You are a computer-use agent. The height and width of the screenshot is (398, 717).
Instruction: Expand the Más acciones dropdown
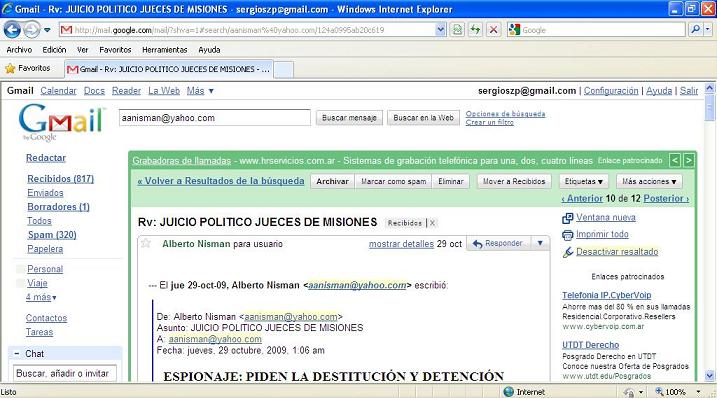point(649,181)
